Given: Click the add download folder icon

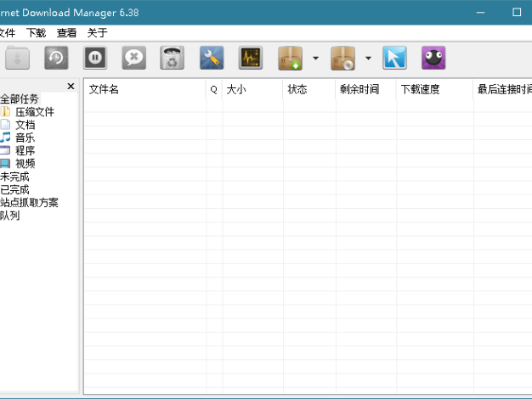Looking at the screenshot, I should coord(17,58).
